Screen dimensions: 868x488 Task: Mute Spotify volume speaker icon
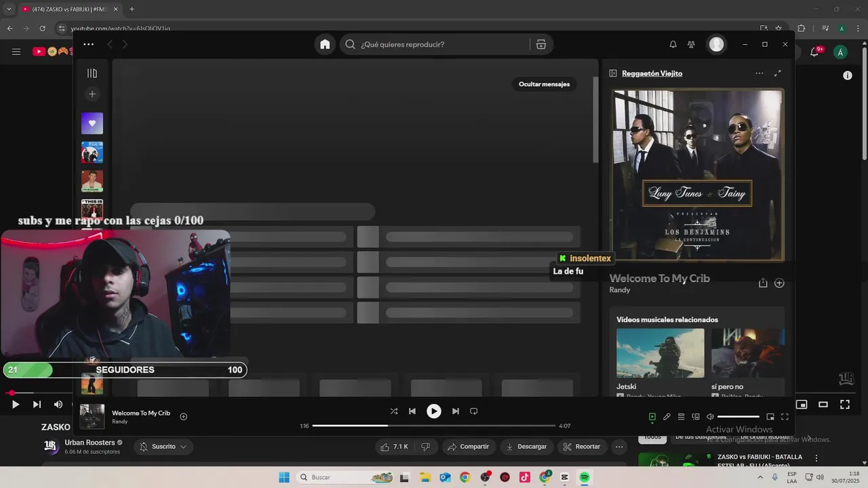click(710, 417)
